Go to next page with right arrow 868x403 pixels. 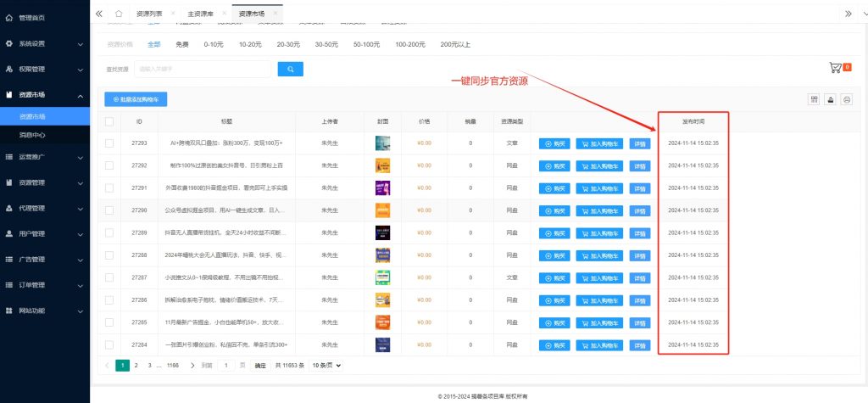(x=192, y=366)
